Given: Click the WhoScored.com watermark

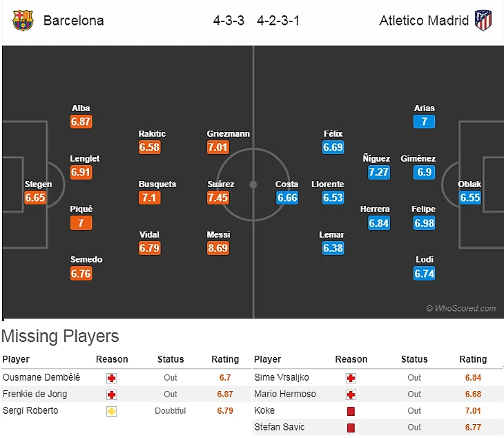Looking at the screenshot, I should pos(461,309).
